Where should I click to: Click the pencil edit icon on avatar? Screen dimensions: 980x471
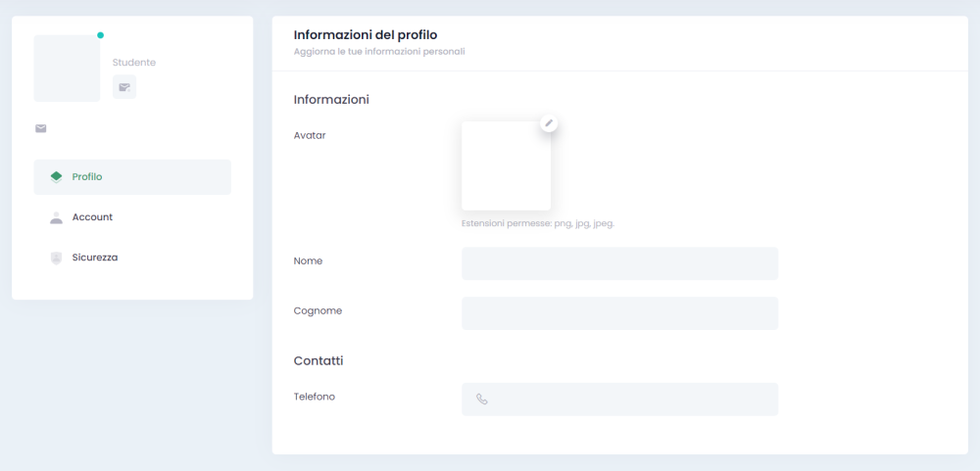pyautogui.click(x=549, y=123)
